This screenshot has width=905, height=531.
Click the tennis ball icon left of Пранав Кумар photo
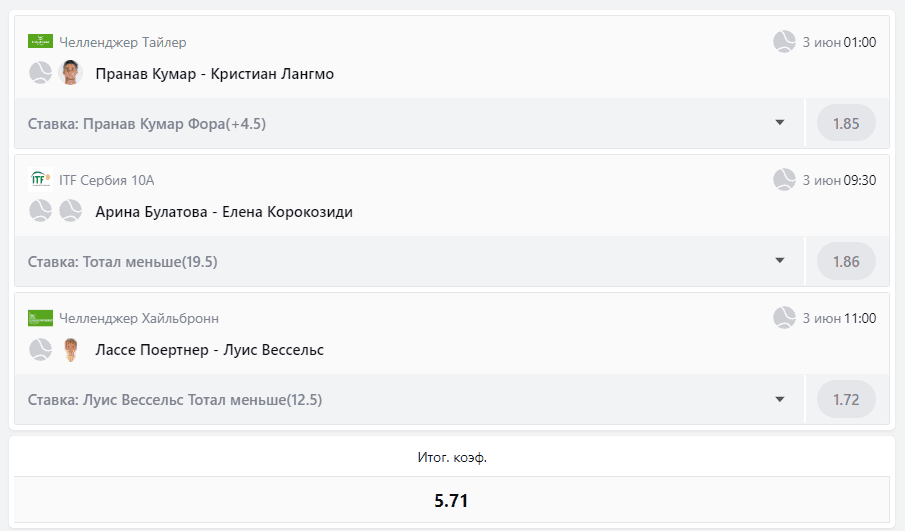[40, 73]
